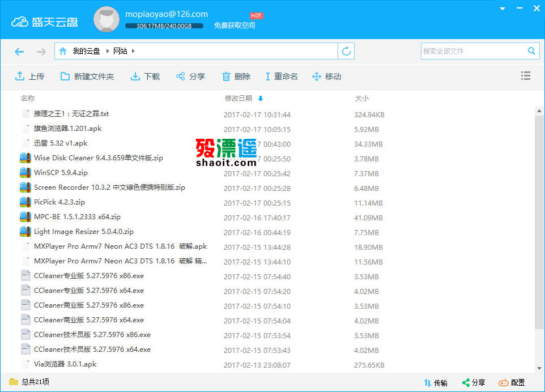Click the Shengtian cloud disk logo
Viewport: 545px width, 392px height.
(44, 22)
